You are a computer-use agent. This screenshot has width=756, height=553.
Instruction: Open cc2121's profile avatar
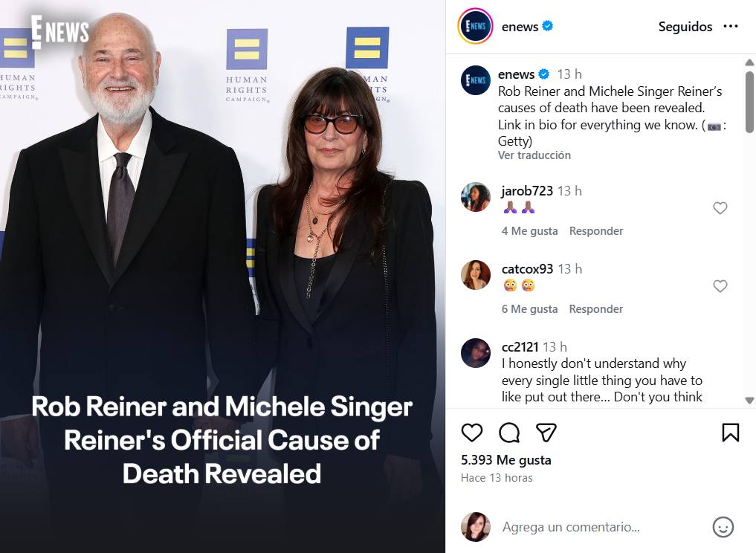point(476,353)
